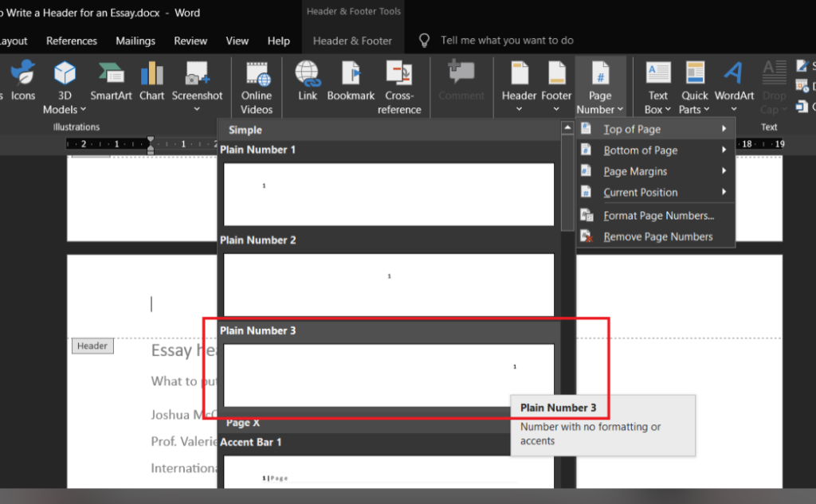Open the Online Videos tool
The height and width of the screenshot is (504, 816).
(x=257, y=75)
